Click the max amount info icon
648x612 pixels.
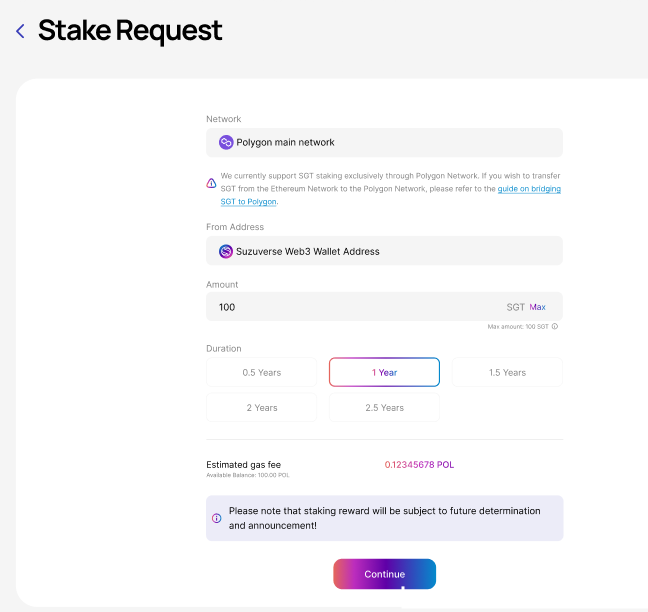[555, 326]
